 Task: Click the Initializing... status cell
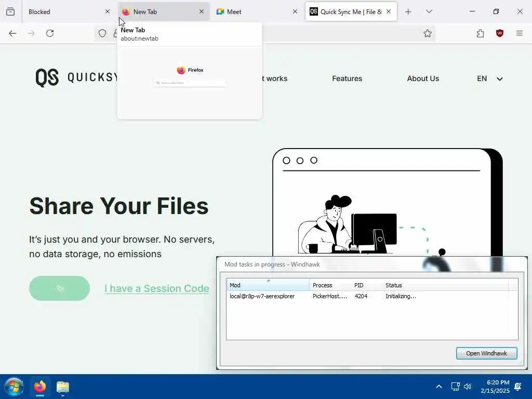[x=401, y=296]
